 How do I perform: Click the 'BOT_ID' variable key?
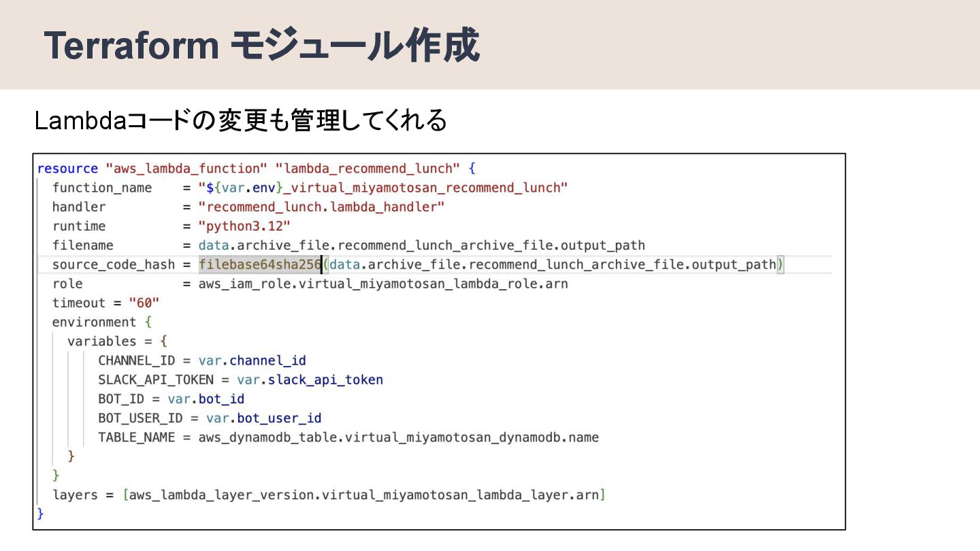(121, 399)
